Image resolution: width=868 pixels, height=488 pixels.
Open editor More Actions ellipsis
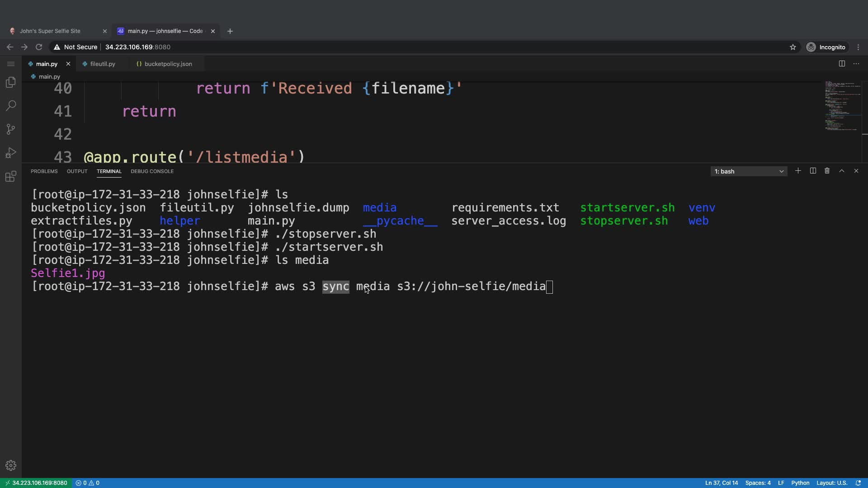pyautogui.click(x=856, y=64)
